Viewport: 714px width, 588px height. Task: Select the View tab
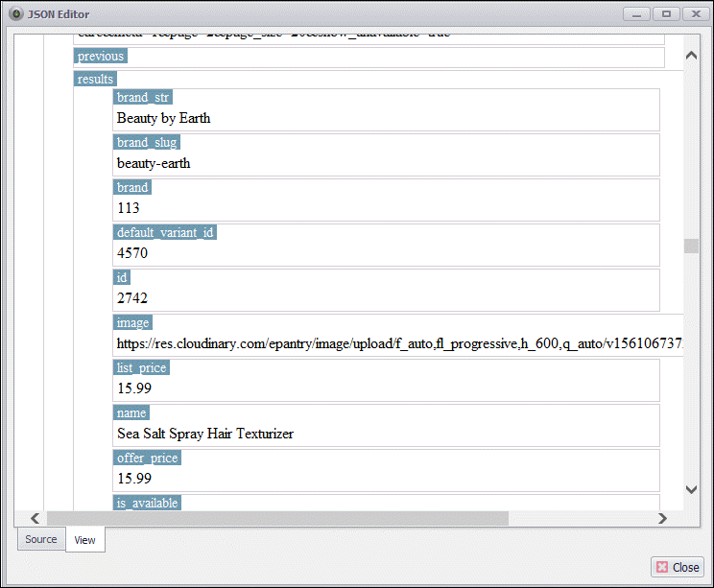click(x=85, y=540)
